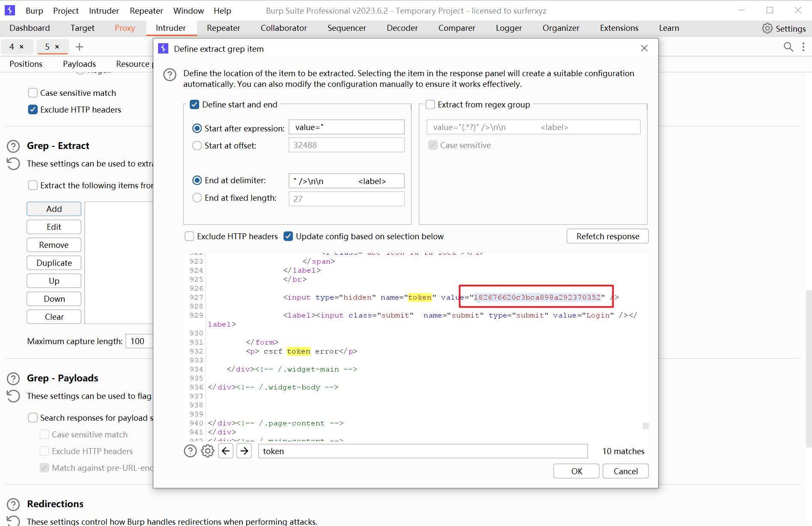Click the dialog help question mark icon
The width and height of the screenshot is (812, 526).
pos(170,75)
